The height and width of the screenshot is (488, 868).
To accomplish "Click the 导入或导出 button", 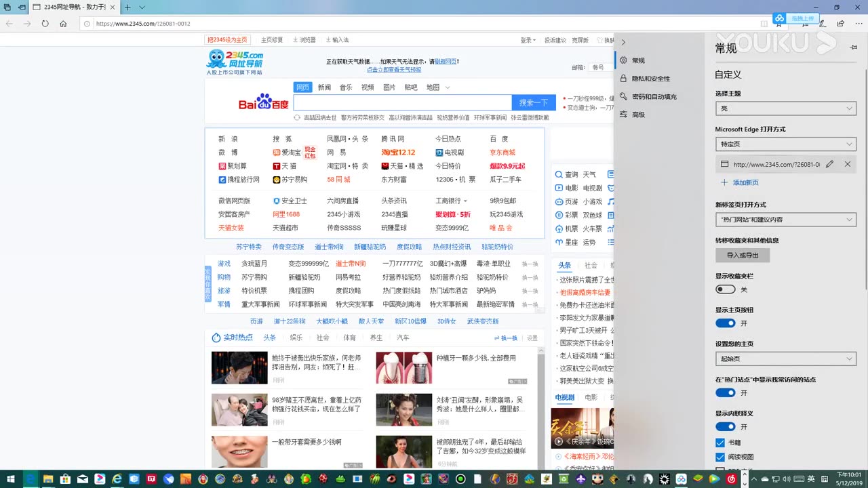I will [743, 256].
